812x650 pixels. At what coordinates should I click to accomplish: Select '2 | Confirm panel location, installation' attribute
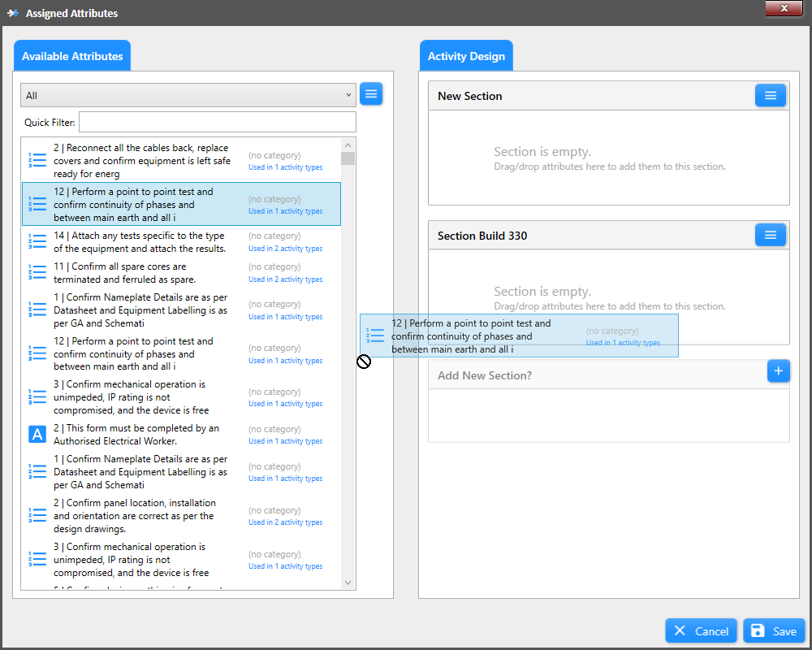pyautogui.click(x=181, y=516)
